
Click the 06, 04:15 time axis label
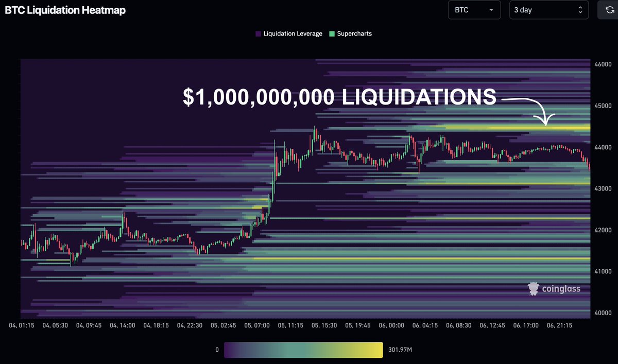424,325
